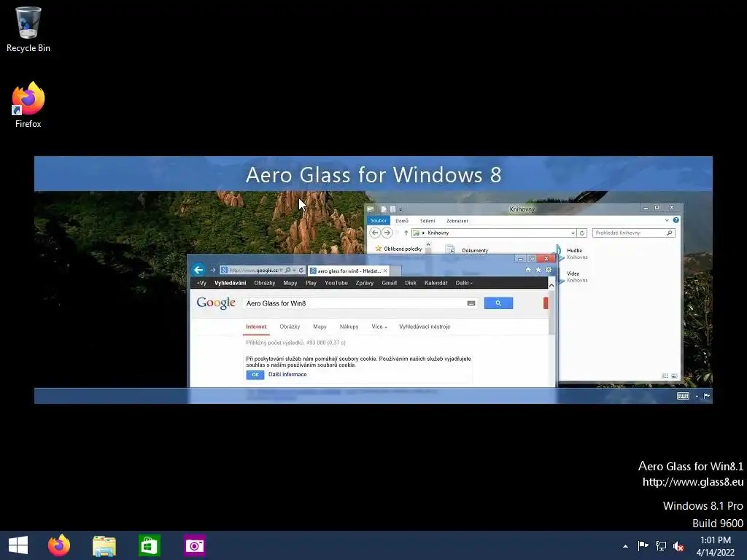Open the Windows Start button
Viewport: 747px width, 560px height.
[18, 545]
